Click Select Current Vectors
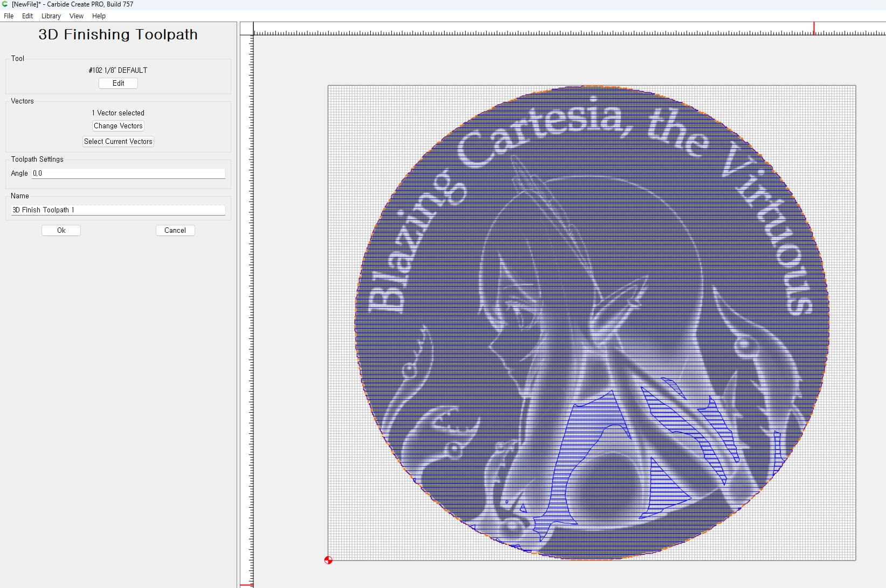 point(118,141)
